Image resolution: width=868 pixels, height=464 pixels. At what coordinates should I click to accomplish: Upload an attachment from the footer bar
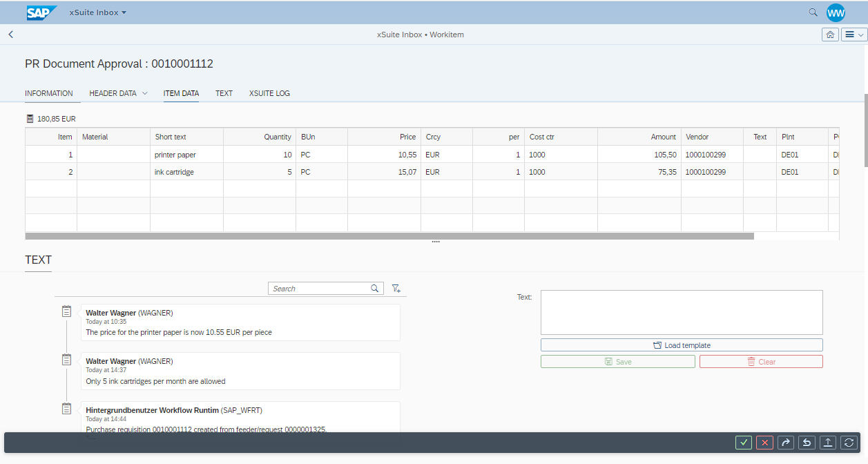click(827, 443)
